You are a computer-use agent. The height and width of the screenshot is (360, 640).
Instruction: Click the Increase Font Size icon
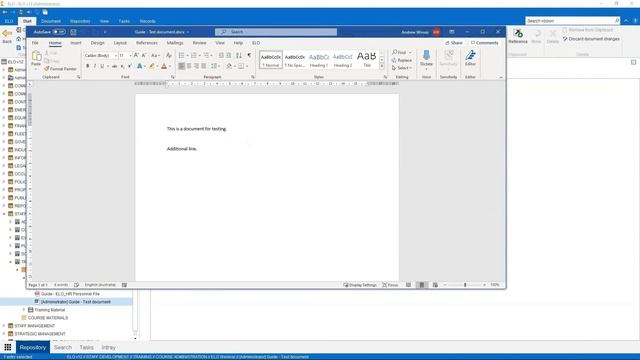pos(136,55)
